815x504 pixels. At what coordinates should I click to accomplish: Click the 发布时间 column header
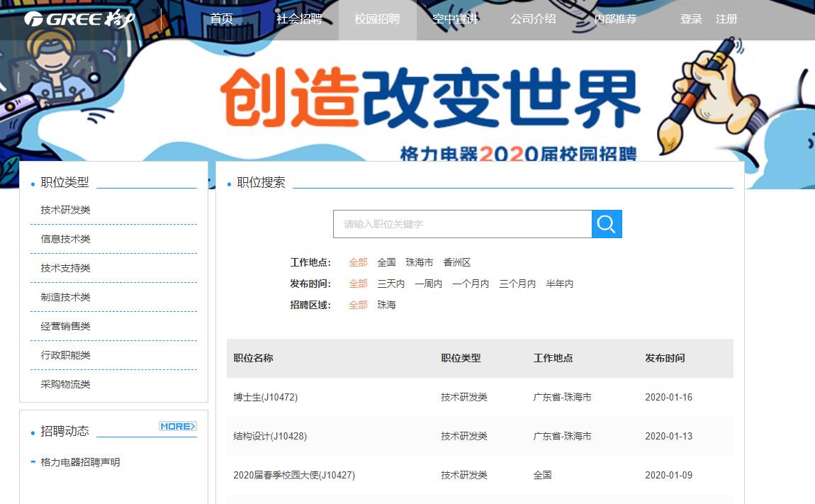point(665,359)
